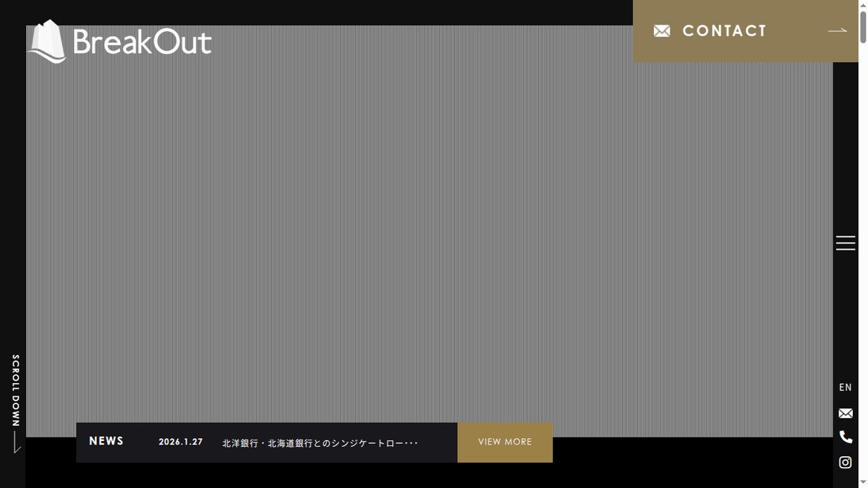Viewport: 868px width, 488px height.
Task: Click the NEWS label
Action: [x=106, y=441]
